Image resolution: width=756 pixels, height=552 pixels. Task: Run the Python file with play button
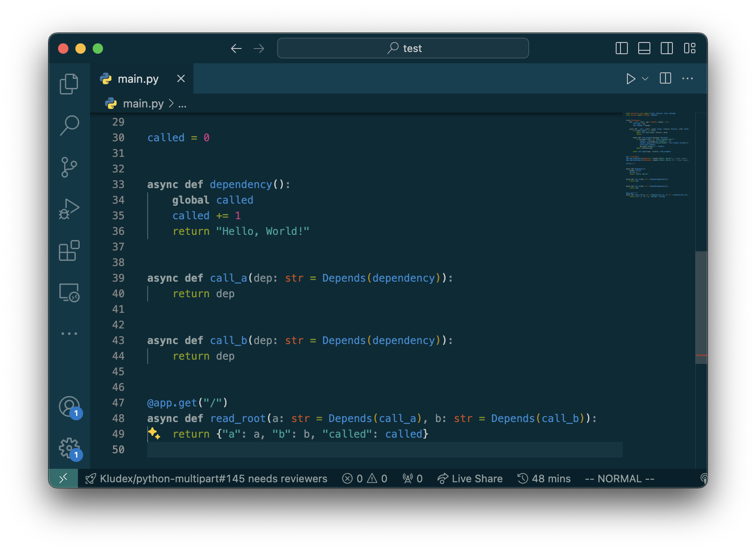(x=630, y=78)
